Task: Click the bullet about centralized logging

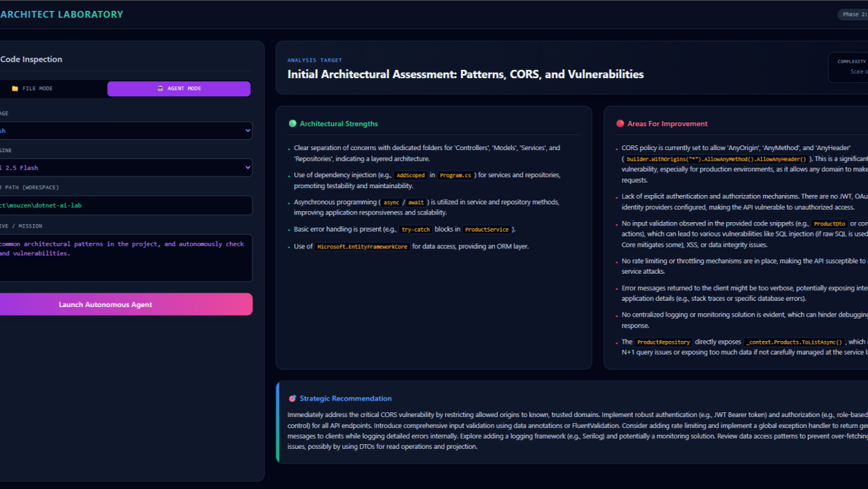Action: tap(744, 320)
